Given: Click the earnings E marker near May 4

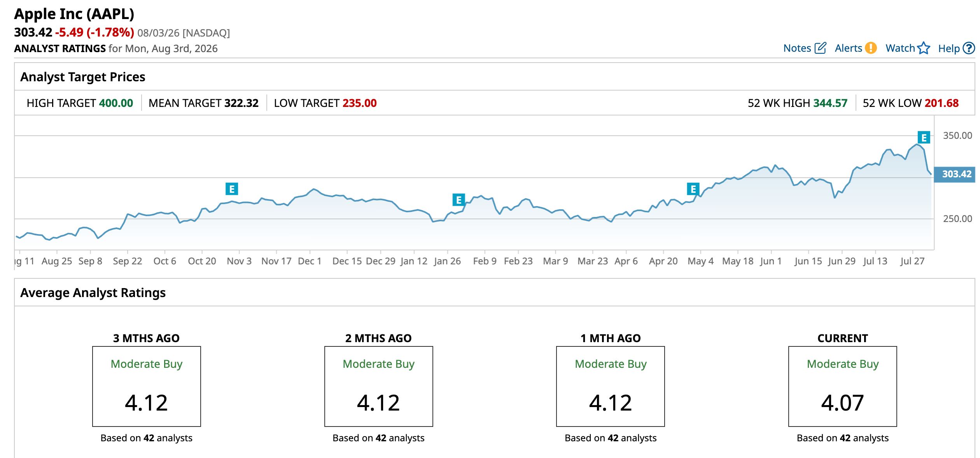Looking at the screenshot, I should pyautogui.click(x=693, y=189).
